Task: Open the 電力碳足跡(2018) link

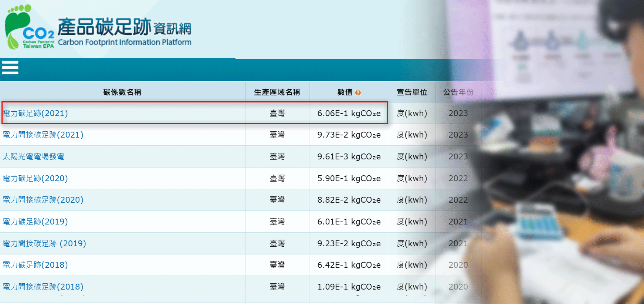Action: (x=35, y=265)
